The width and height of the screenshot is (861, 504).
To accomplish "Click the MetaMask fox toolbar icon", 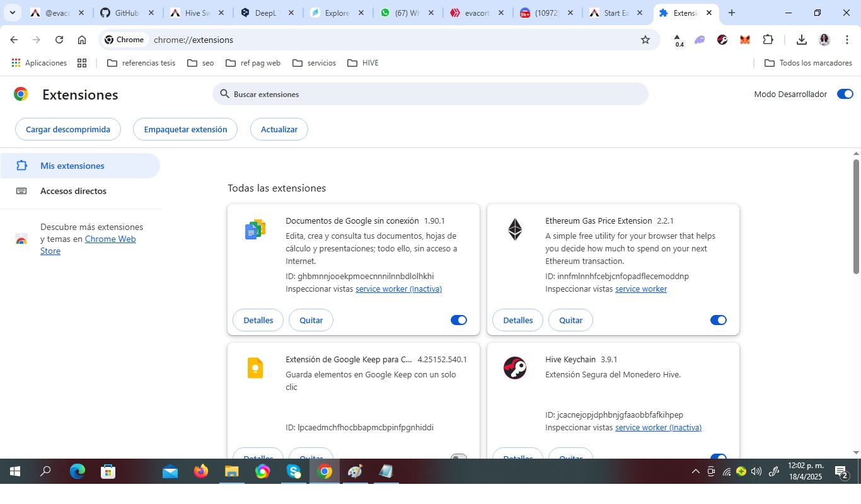I will (744, 40).
